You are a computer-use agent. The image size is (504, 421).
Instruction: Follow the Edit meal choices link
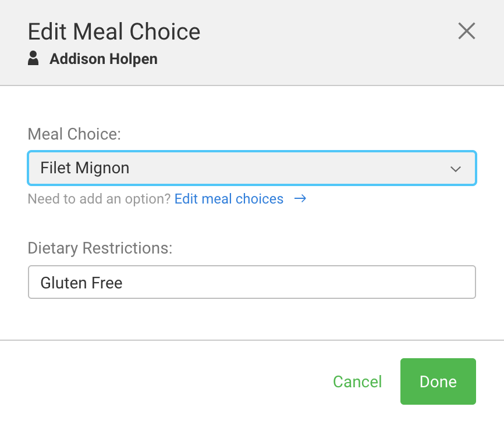229,199
